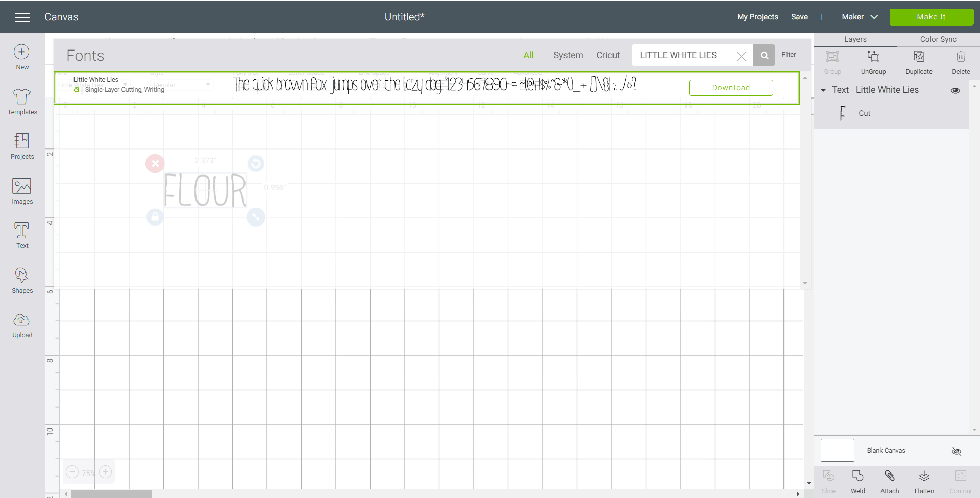
Task: Open the font Filter options
Action: click(789, 55)
